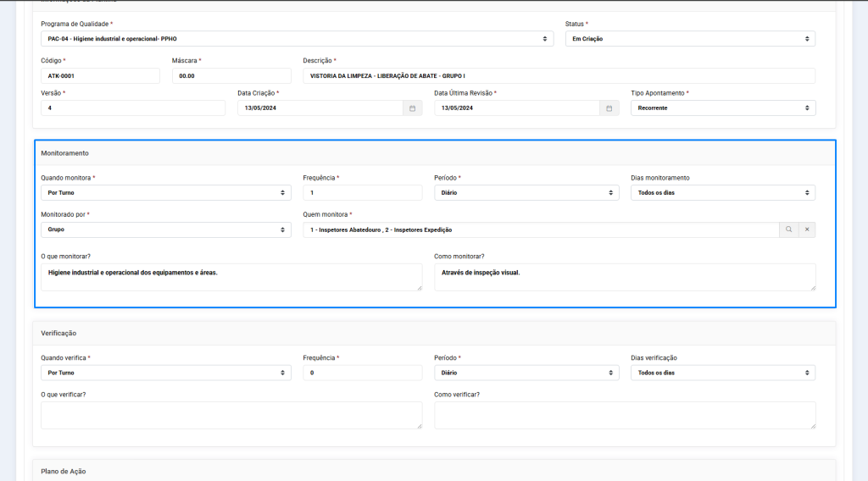Focus the Descrição text field
868x481 pixels.
558,76
